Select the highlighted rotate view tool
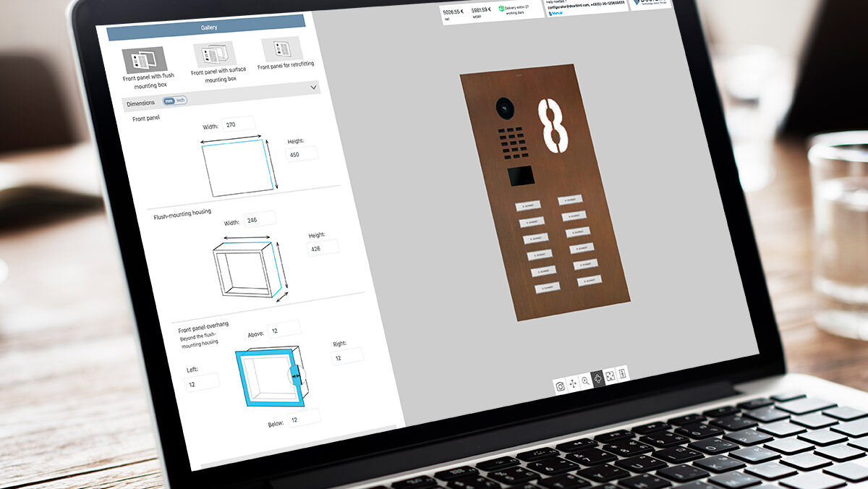The image size is (868, 489). click(x=597, y=378)
